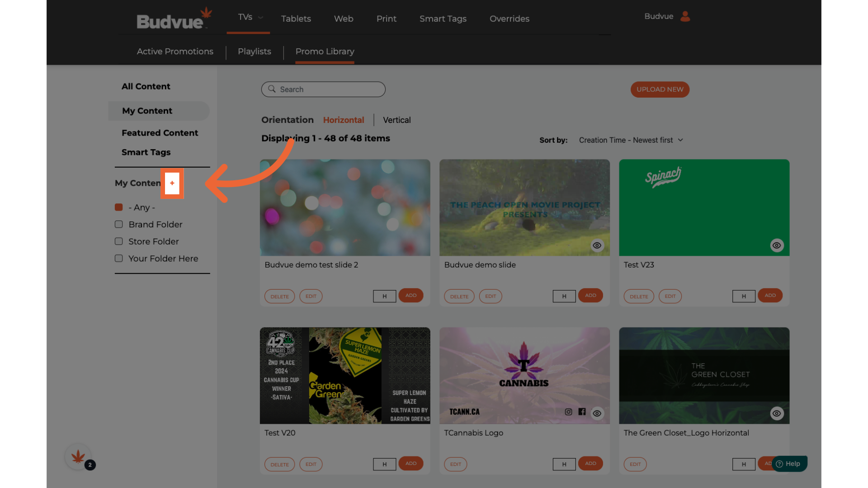Open the cannabis leaf notification widget
Screen dimensions: 868x488
pos(78,457)
